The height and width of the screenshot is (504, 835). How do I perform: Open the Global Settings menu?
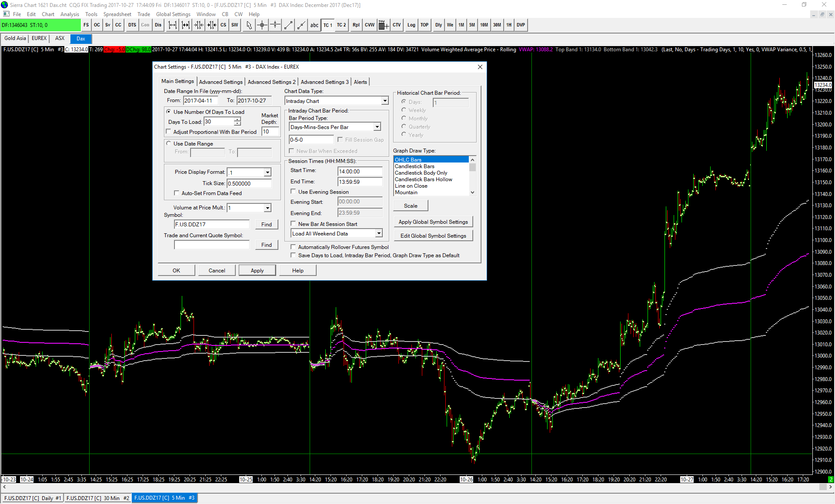(x=173, y=14)
